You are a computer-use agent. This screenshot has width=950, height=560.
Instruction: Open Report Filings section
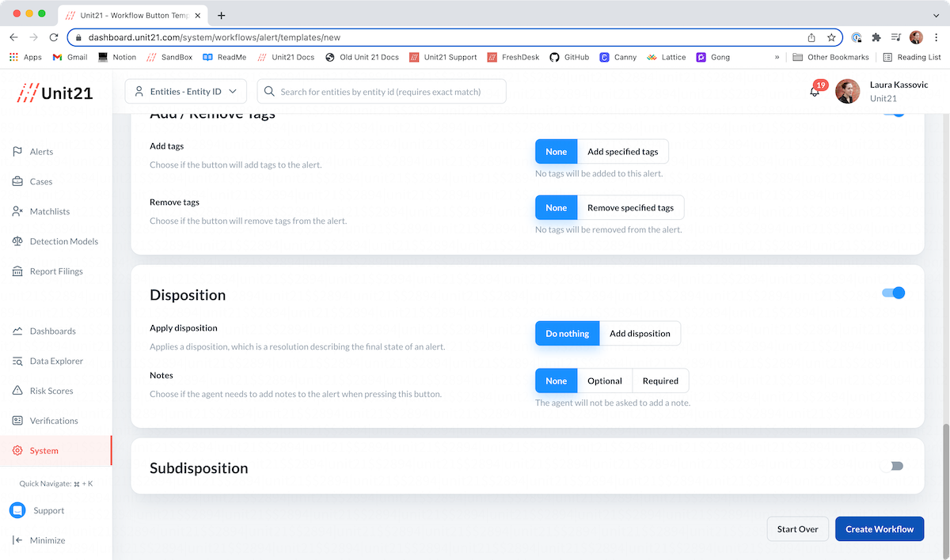click(47, 271)
